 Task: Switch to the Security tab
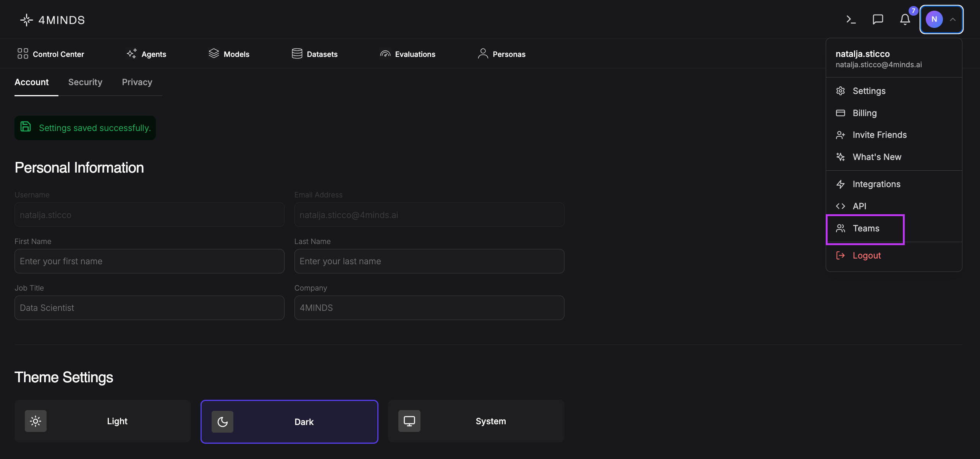85,82
